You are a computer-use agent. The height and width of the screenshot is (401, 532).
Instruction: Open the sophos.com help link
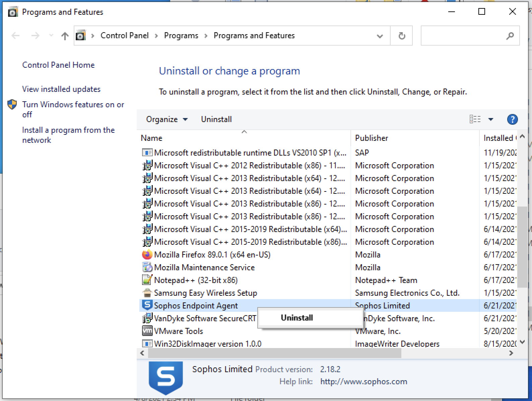(363, 382)
